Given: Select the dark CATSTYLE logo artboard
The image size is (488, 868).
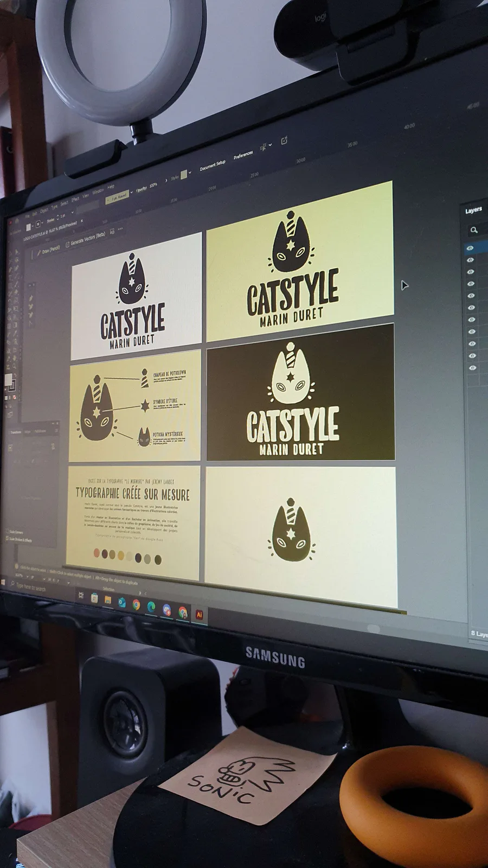Looking at the screenshot, I should tap(300, 392).
